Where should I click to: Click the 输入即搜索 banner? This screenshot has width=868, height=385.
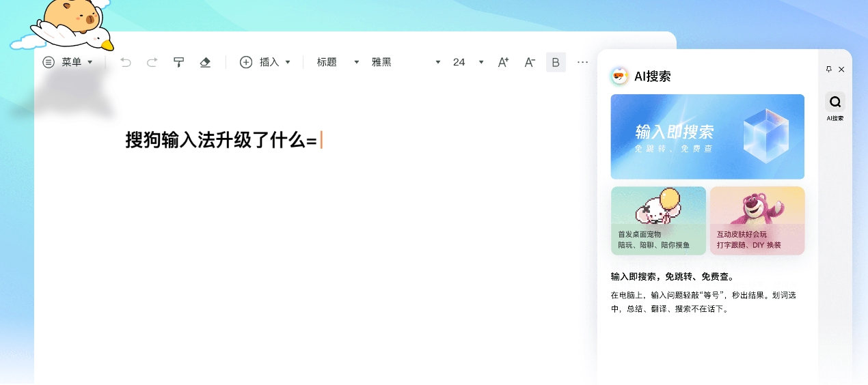[x=707, y=137]
